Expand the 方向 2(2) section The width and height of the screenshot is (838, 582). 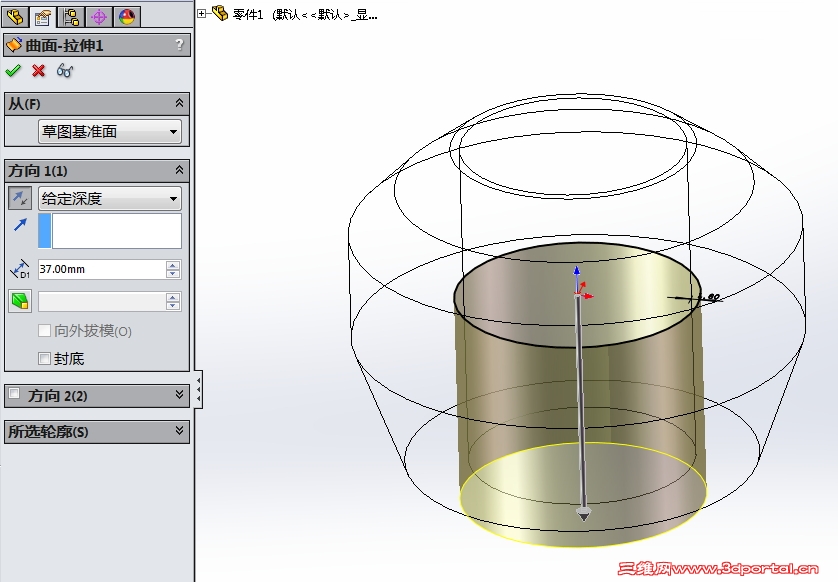(180, 394)
